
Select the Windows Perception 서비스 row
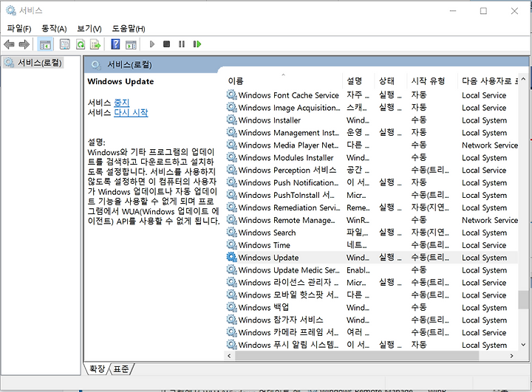tap(372, 170)
